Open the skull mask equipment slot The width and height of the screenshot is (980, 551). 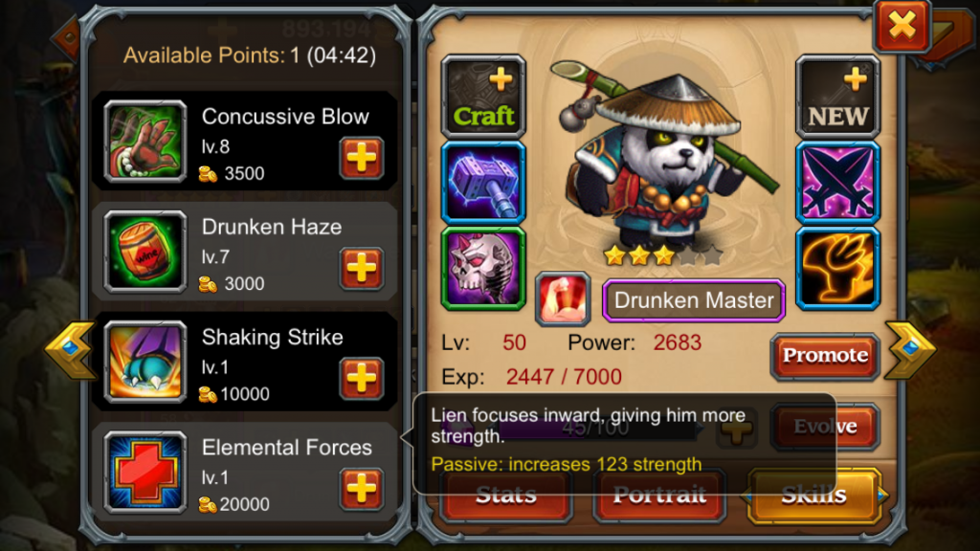pos(483,269)
